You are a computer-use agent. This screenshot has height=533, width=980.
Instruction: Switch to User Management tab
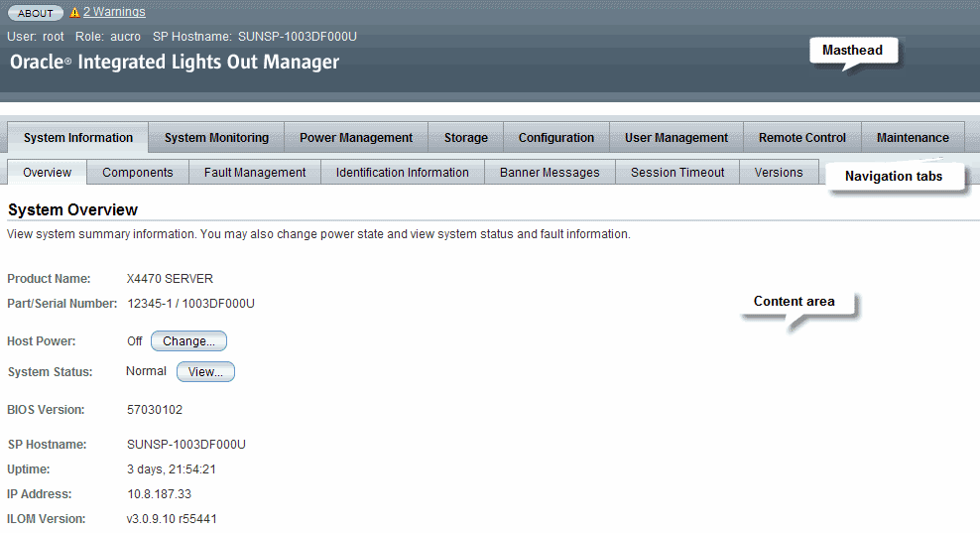[676, 138]
